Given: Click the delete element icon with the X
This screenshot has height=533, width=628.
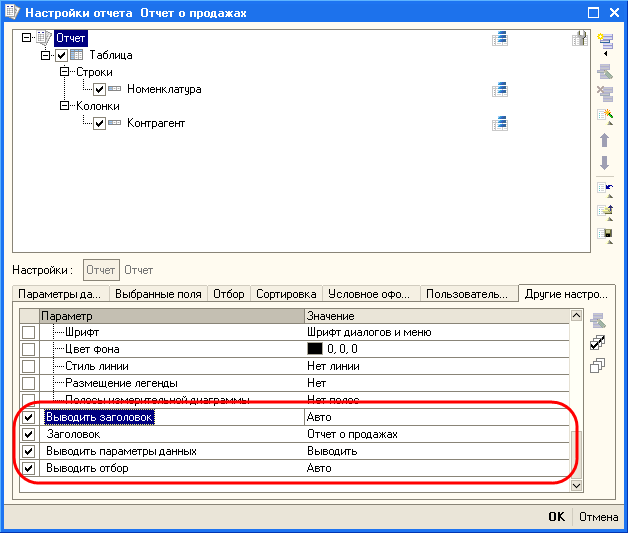Looking at the screenshot, I should pyautogui.click(x=604, y=94).
